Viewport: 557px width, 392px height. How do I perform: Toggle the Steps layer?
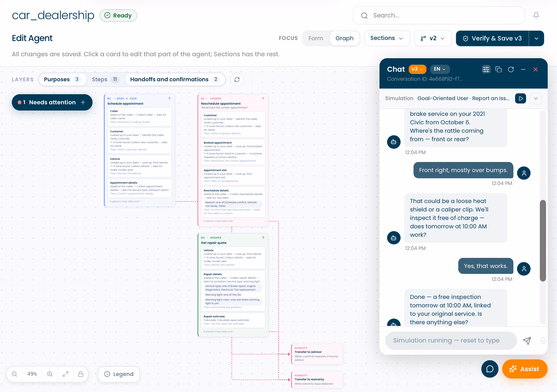(105, 80)
